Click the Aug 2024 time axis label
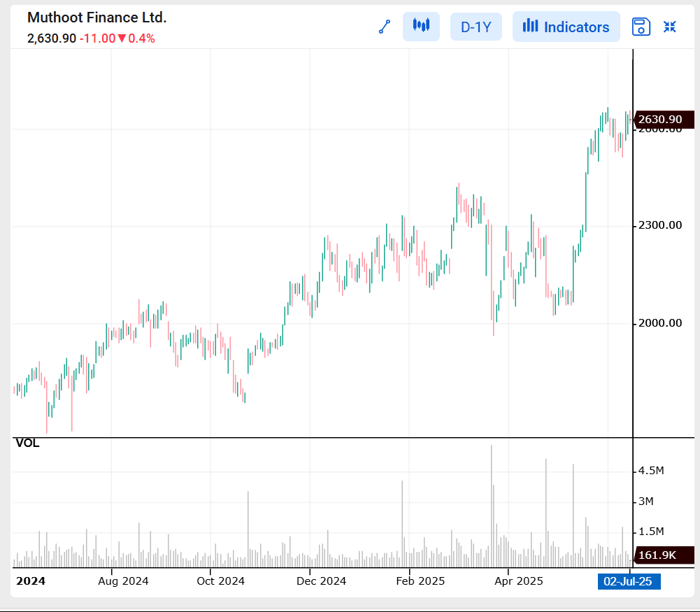700x612 pixels. tap(123, 581)
